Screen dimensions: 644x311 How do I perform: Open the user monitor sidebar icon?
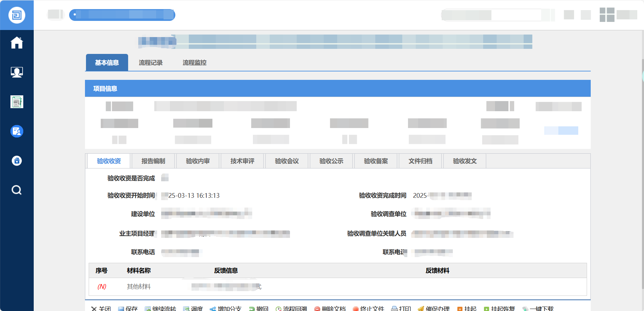(17, 72)
